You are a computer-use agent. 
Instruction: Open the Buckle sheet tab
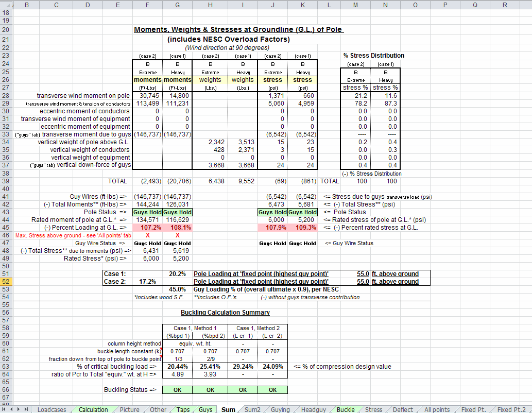click(x=345, y=409)
